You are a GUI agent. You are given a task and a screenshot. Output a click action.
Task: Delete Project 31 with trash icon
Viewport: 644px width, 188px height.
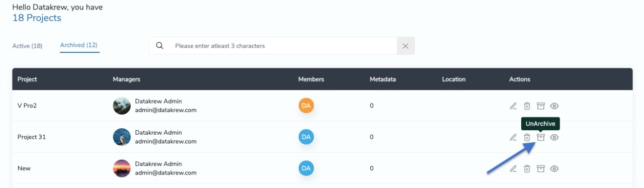(527, 137)
